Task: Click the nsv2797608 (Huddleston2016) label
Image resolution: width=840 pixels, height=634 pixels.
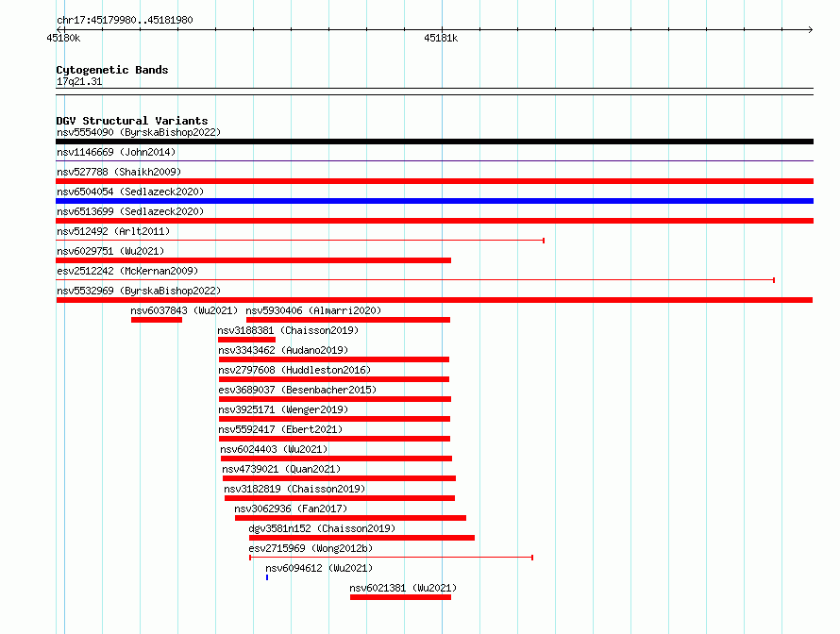Action: click(294, 370)
